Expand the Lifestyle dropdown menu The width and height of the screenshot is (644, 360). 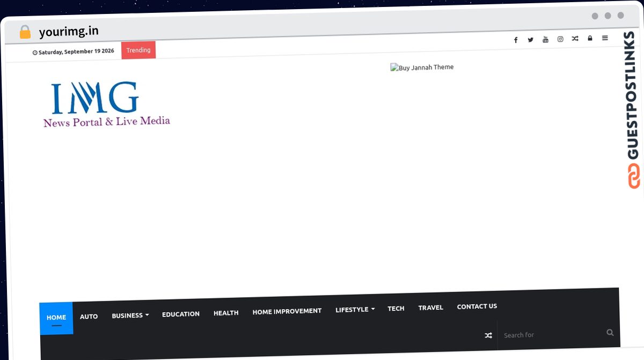pos(355,309)
